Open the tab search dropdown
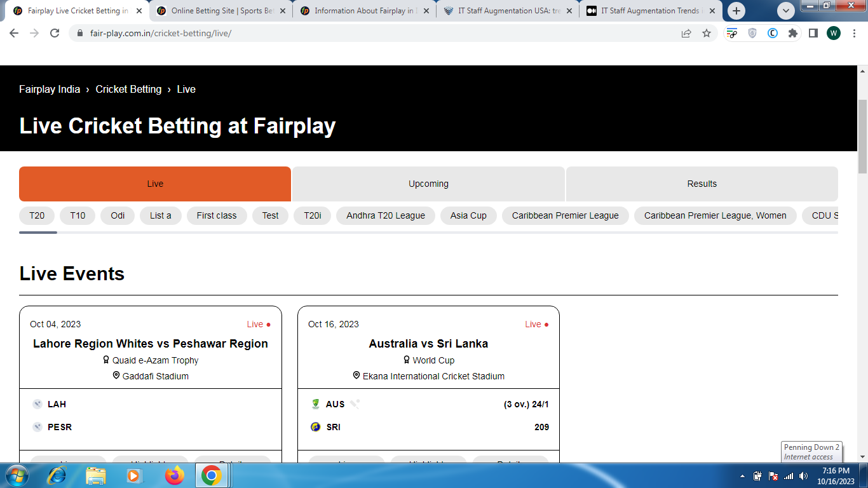Viewport: 868px width, 488px height. [x=786, y=11]
